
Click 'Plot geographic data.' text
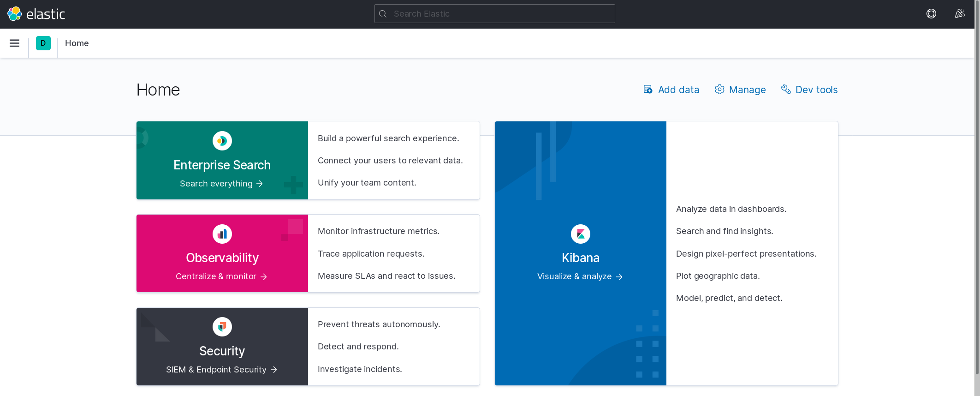point(718,276)
